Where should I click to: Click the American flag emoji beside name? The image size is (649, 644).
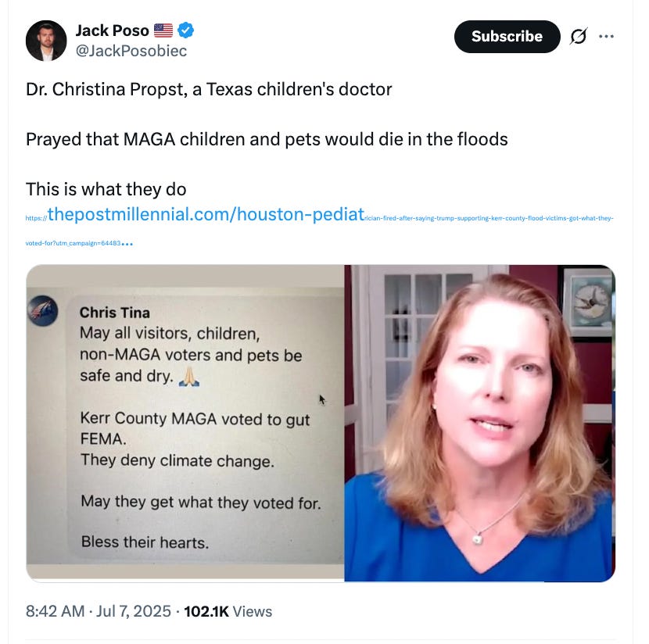pyautogui.click(x=163, y=30)
